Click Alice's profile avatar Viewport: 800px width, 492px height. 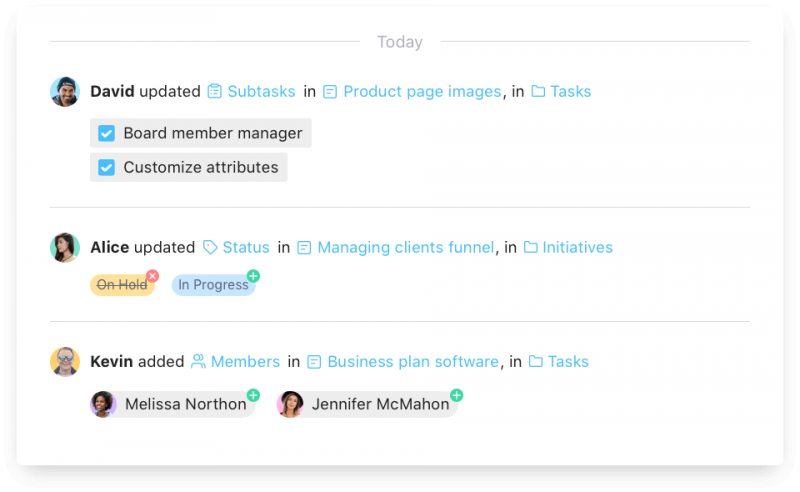tap(65, 247)
